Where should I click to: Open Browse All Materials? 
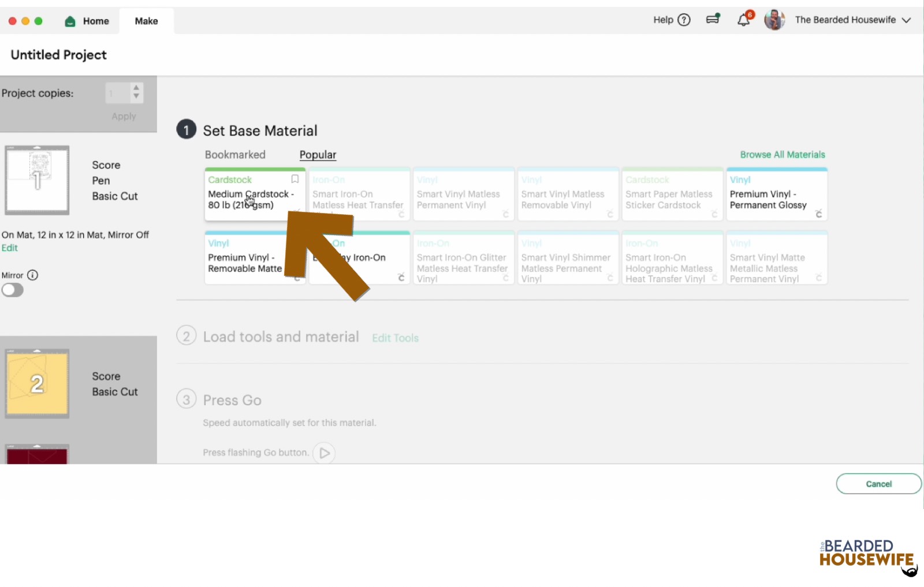(782, 154)
